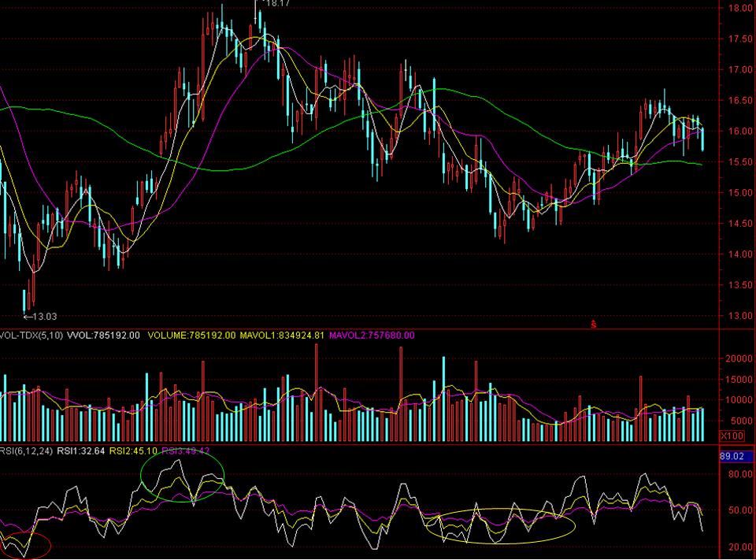
Task: Click the 18.00 price axis label
Action: point(740,8)
